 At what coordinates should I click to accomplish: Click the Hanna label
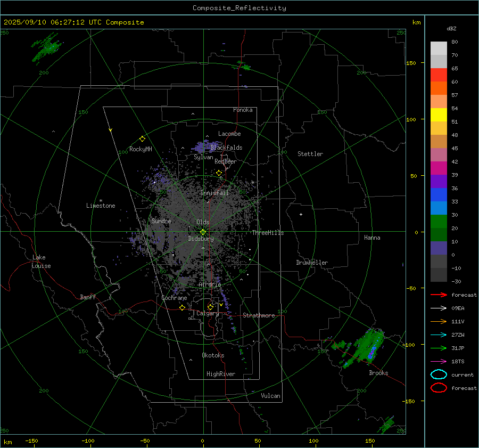372,238
